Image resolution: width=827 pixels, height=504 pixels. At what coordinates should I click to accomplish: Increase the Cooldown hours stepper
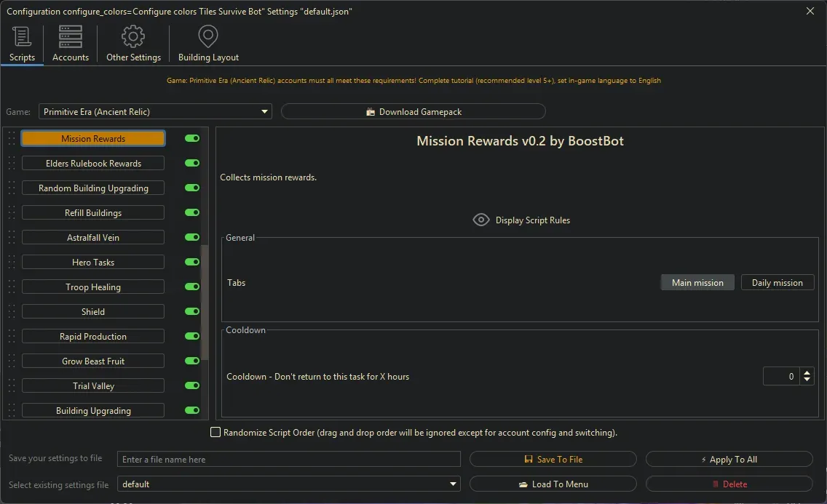point(807,372)
